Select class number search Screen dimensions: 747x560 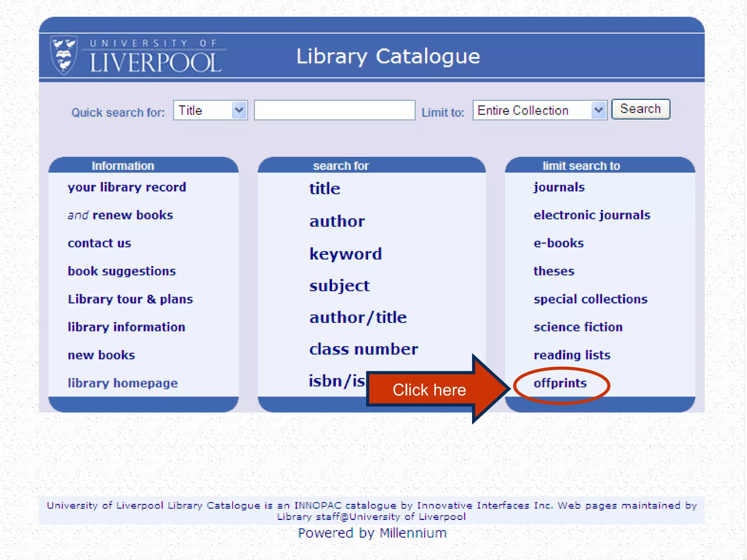tap(364, 349)
